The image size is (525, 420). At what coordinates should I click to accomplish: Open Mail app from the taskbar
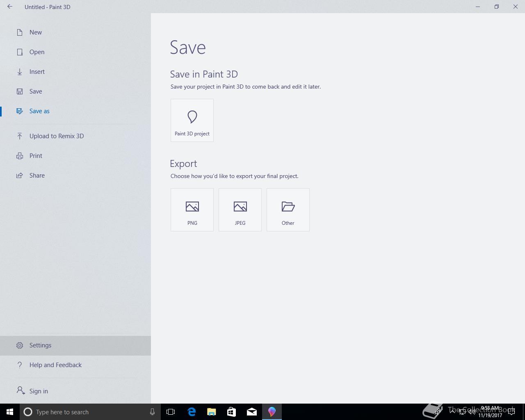pyautogui.click(x=252, y=412)
